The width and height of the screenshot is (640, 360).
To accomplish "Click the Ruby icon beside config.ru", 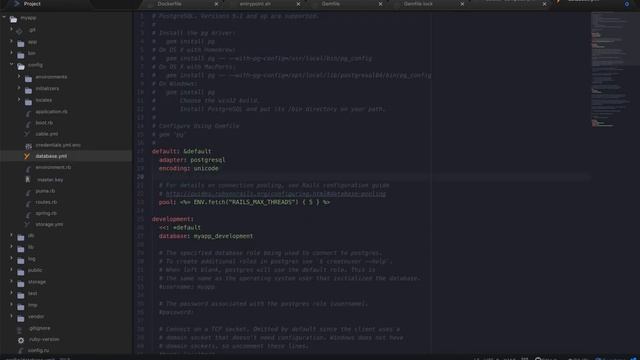I will click(x=20, y=351).
